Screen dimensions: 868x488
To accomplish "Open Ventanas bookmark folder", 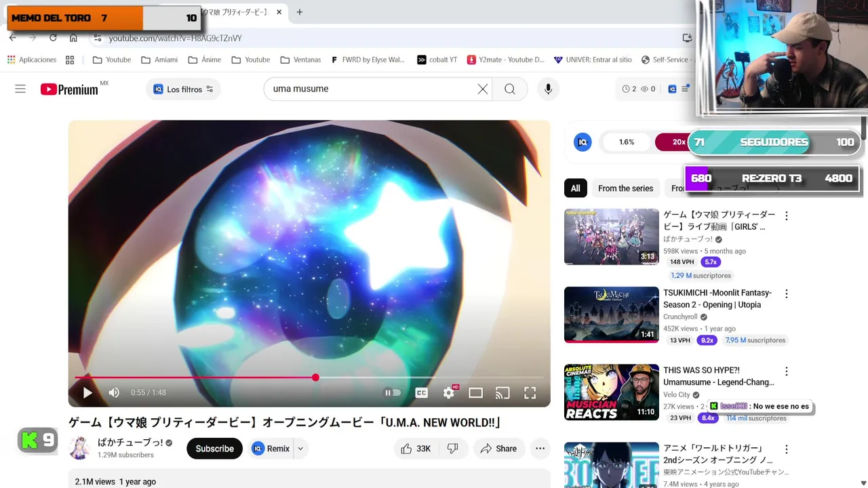I will click(x=300, y=60).
